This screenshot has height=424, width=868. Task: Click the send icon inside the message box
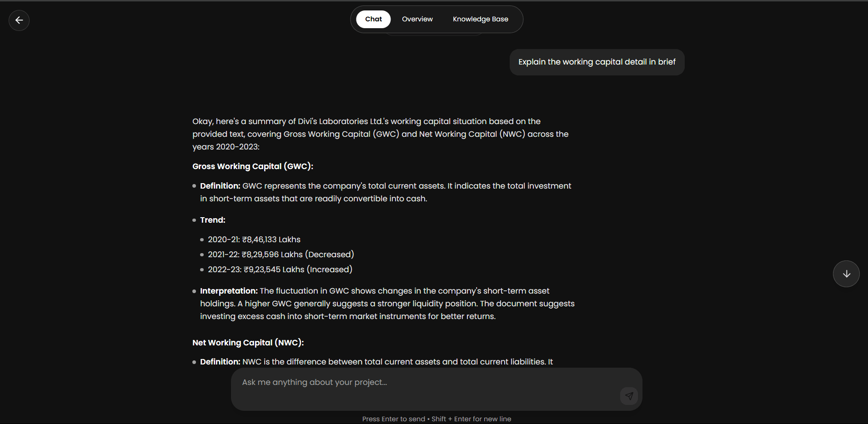(x=629, y=396)
